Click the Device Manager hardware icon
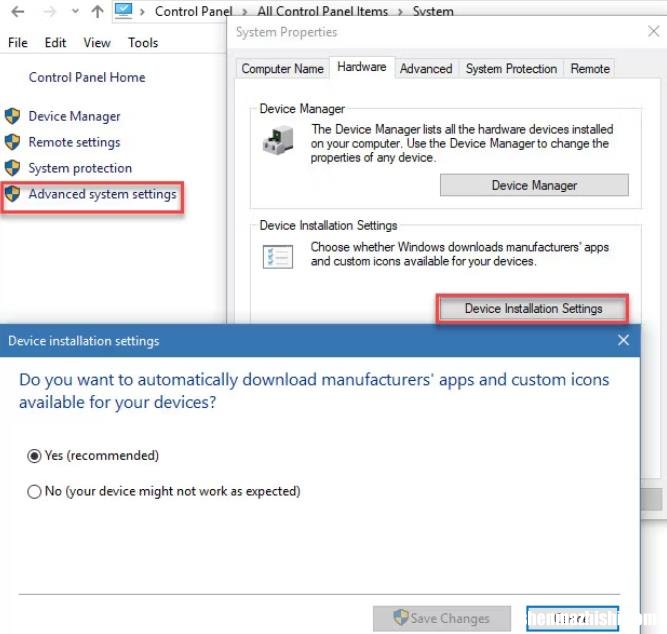Viewport: 667px width, 634px height. point(278,140)
